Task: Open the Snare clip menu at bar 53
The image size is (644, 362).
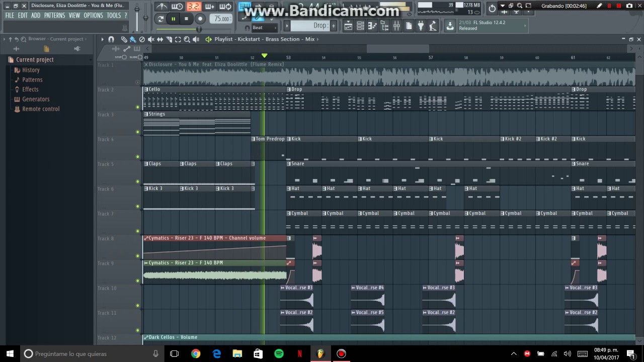Action: tap(289, 163)
